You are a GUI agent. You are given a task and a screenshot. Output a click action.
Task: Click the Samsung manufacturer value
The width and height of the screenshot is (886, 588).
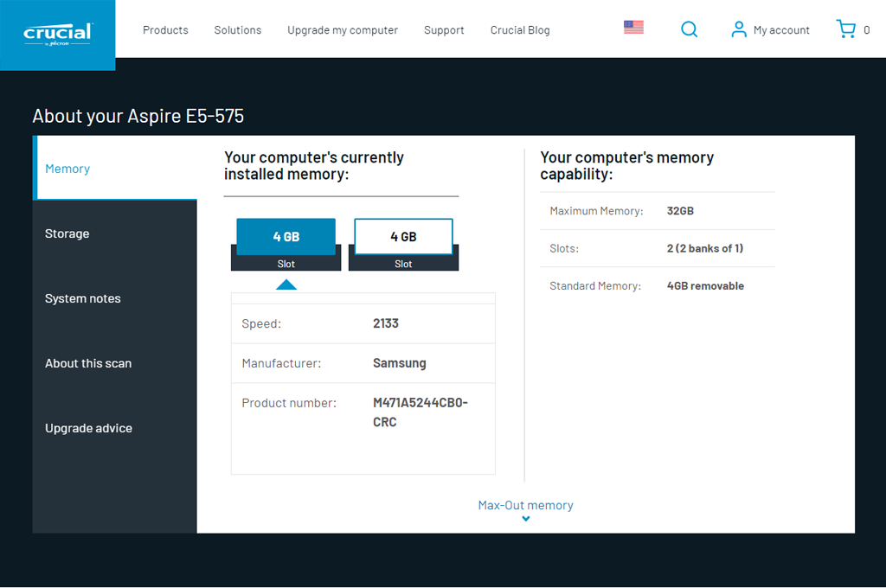(400, 363)
